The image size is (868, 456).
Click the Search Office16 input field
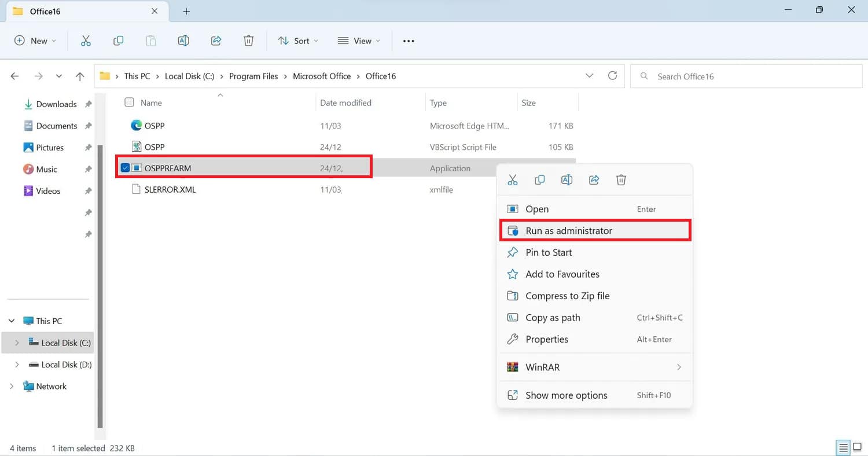pos(746,76)
